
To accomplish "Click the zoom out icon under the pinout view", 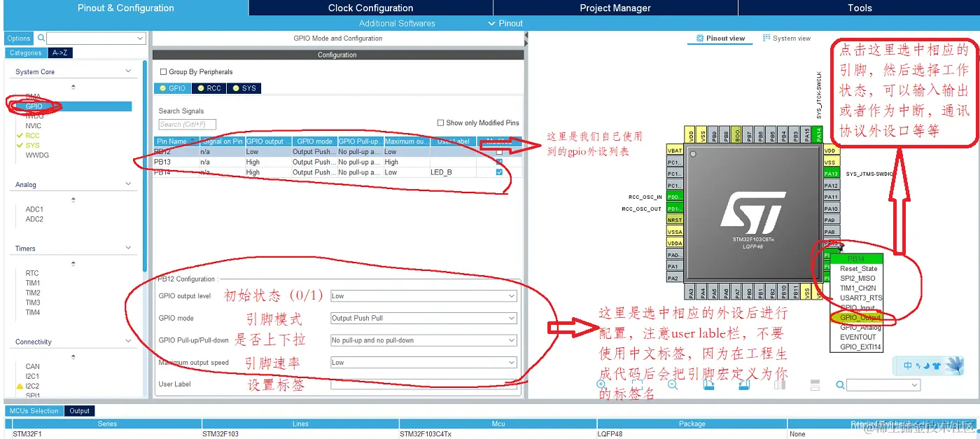I will [673, 384].
